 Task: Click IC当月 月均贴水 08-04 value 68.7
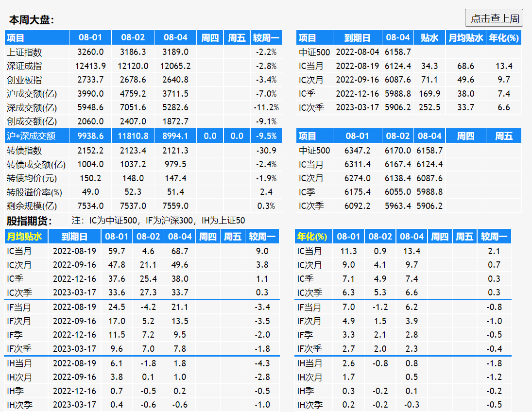[180, 251]
